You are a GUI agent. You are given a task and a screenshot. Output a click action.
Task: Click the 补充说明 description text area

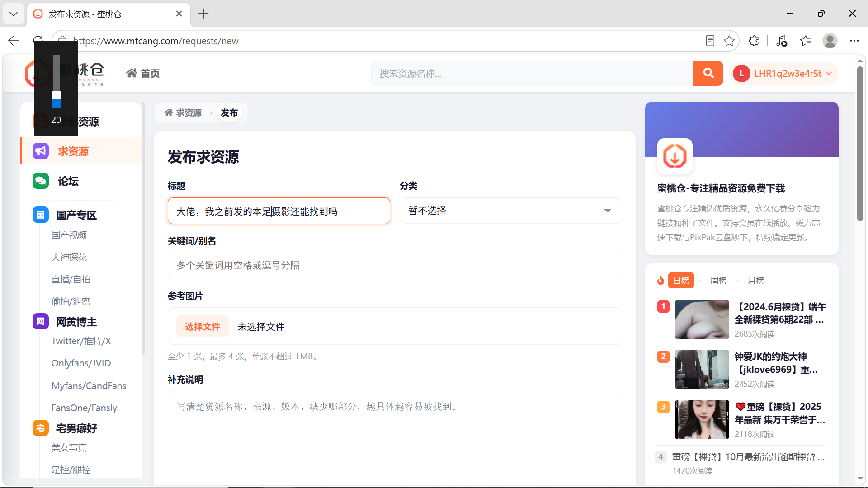tap(395, 437)
